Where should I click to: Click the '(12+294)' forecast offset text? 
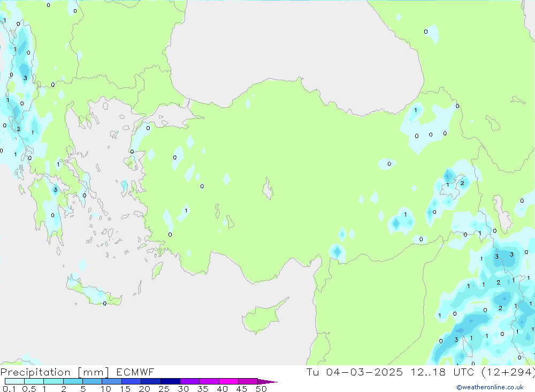pyautogui.click(x=508, y=372)
